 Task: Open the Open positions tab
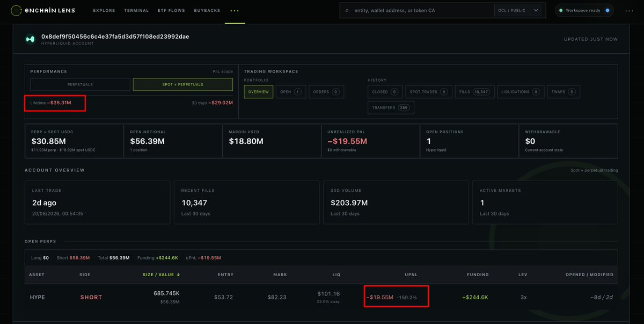291,92
